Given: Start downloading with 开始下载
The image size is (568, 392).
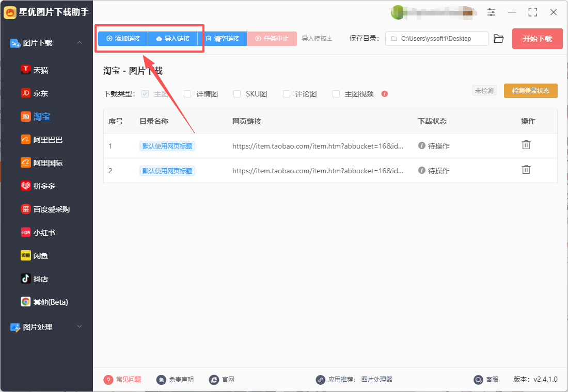Looking at the screenshot, I should (x=537, y=39).
